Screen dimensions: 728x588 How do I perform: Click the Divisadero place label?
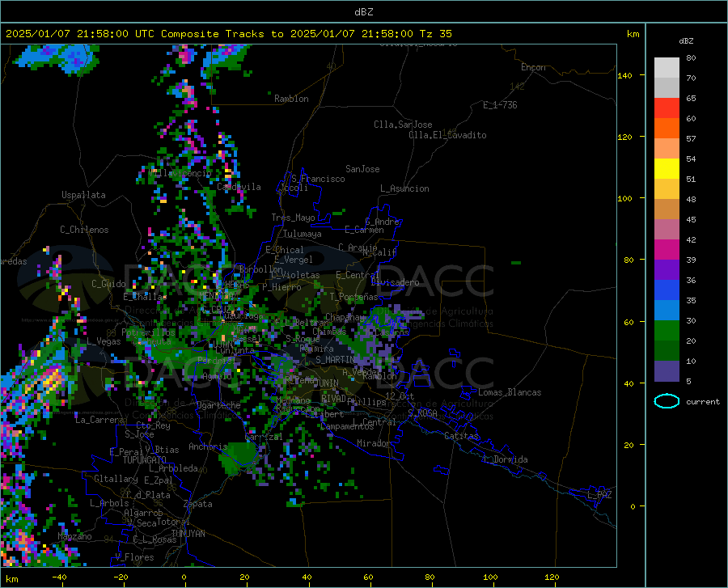click(395, 282)
